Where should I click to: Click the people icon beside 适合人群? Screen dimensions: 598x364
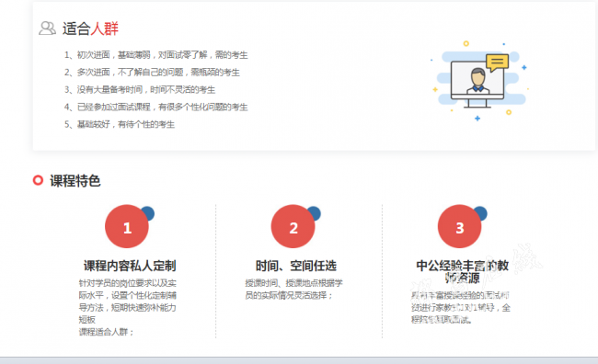click(47, 28)
